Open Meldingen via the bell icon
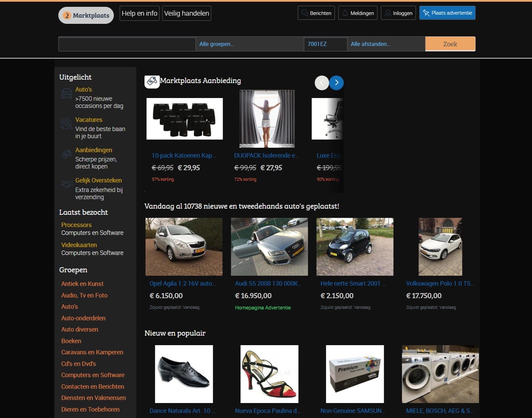Viewport: 532px width, 418px height. [x=345, y=13]
